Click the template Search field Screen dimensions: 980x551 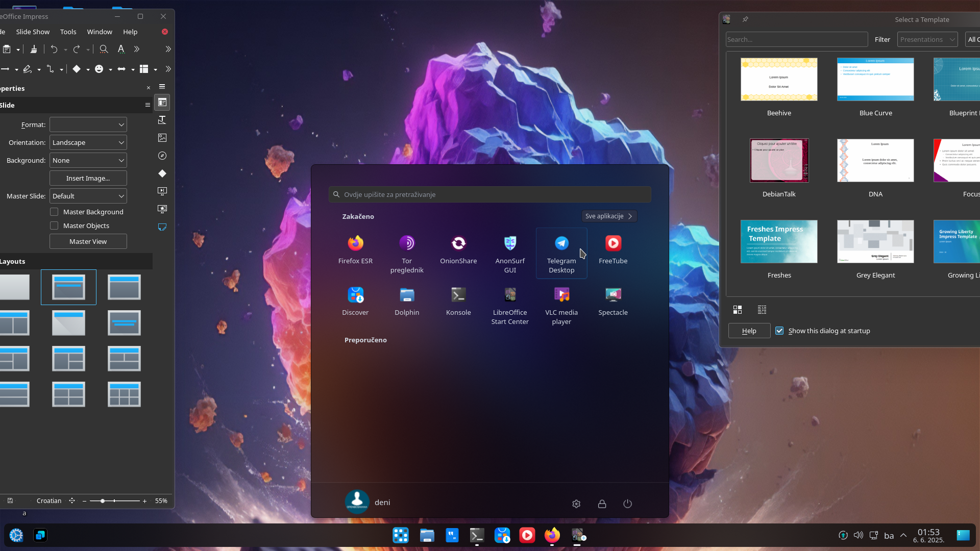click(x=797, y=39)
